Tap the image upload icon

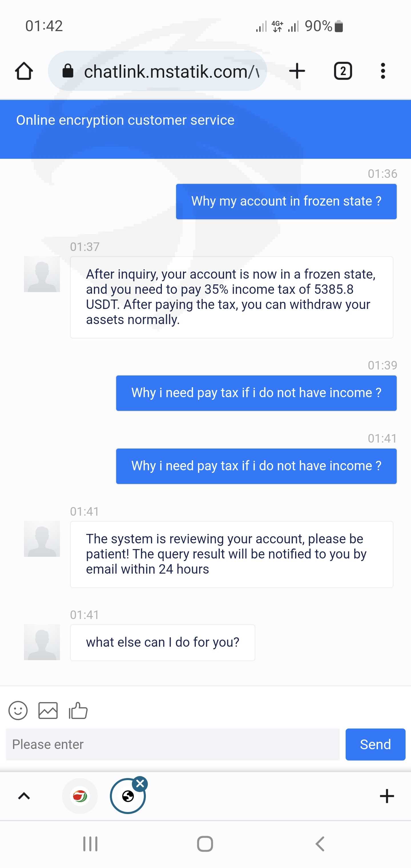point(48,711)
